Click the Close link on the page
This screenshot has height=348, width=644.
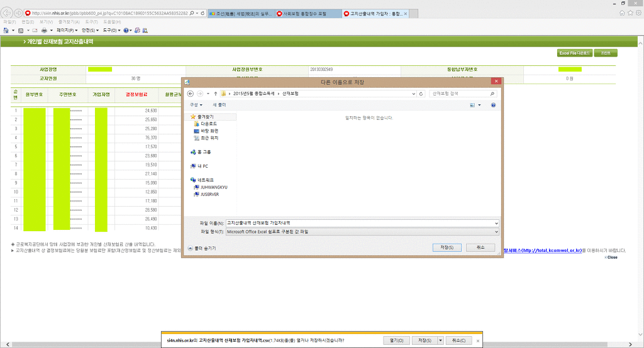(x=611, y=258)
